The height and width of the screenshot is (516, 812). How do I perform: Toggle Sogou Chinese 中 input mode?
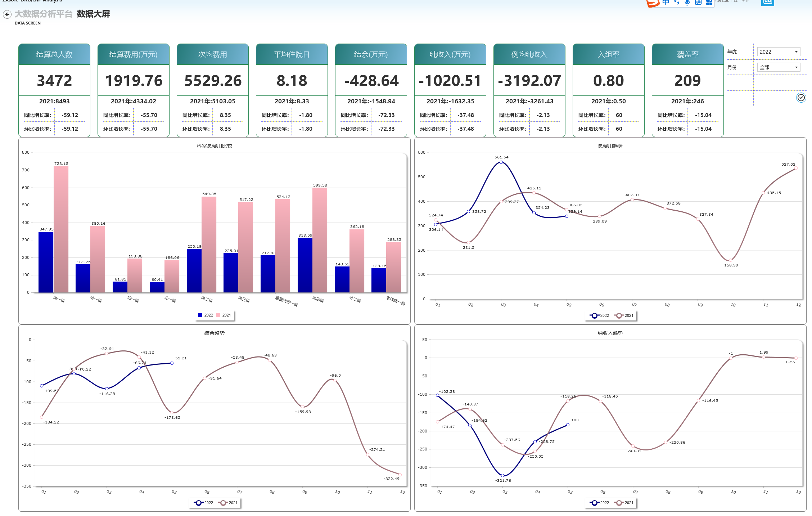[666, 3]
